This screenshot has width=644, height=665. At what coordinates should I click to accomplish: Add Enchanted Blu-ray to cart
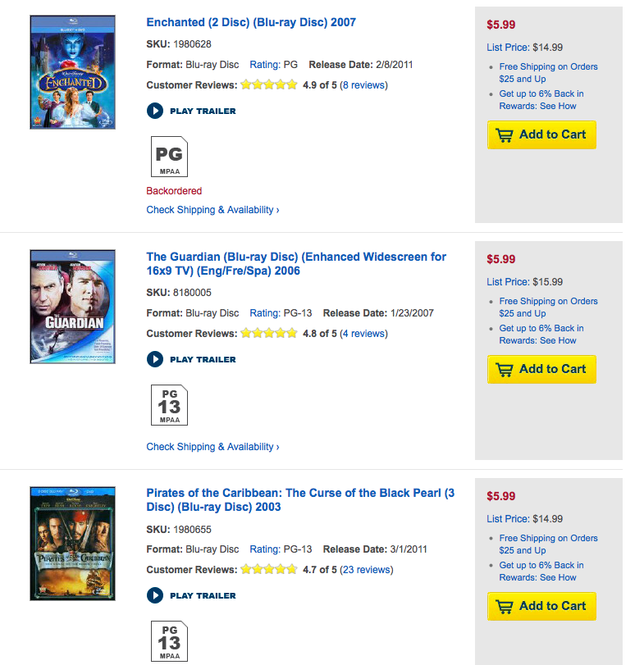[x=541, y=134]
